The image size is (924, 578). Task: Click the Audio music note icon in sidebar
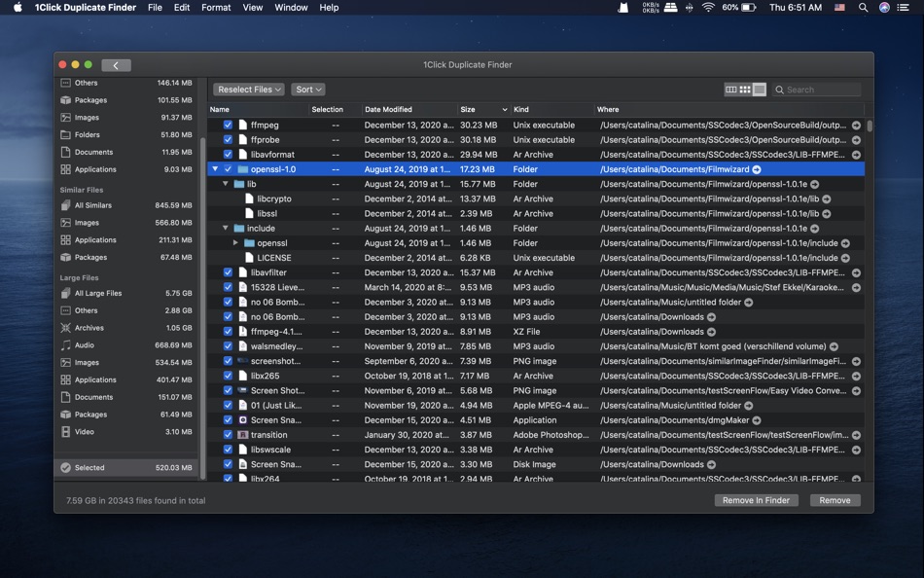(x=65, y=345)
